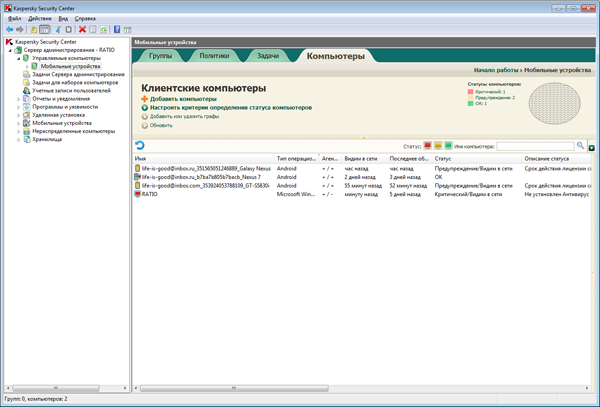Switch to the Задачи tab
Screen dimensions: 600x407
click(x=268, y=56)
